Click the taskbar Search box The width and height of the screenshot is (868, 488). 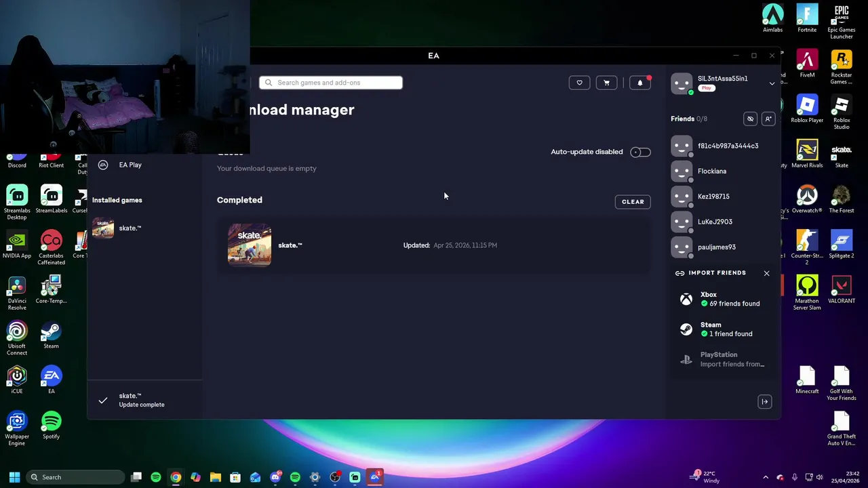75,477
